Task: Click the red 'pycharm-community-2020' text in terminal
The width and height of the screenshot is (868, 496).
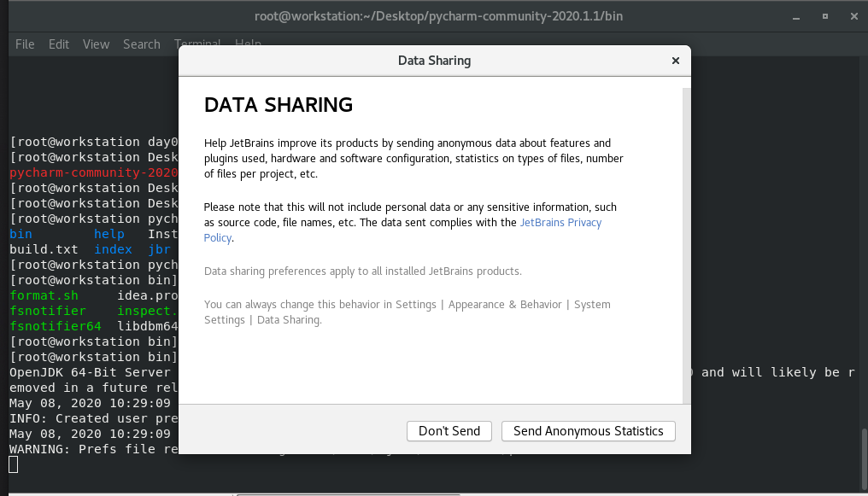Action: 94,172
